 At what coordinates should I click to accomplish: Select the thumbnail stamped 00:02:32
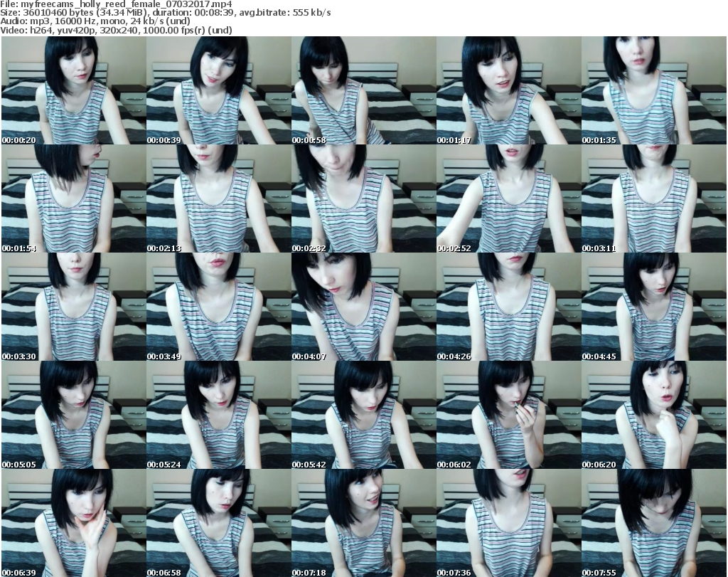[x=363, y=198]
